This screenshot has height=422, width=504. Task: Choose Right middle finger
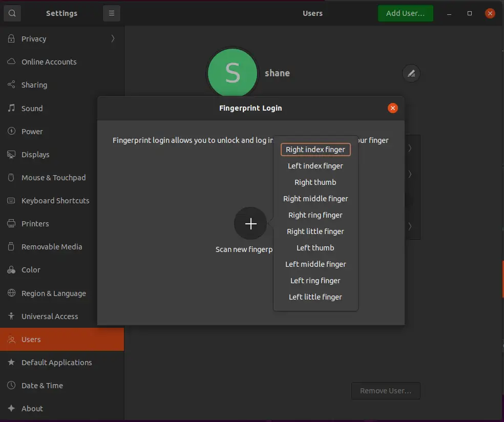tap(316, 199)
